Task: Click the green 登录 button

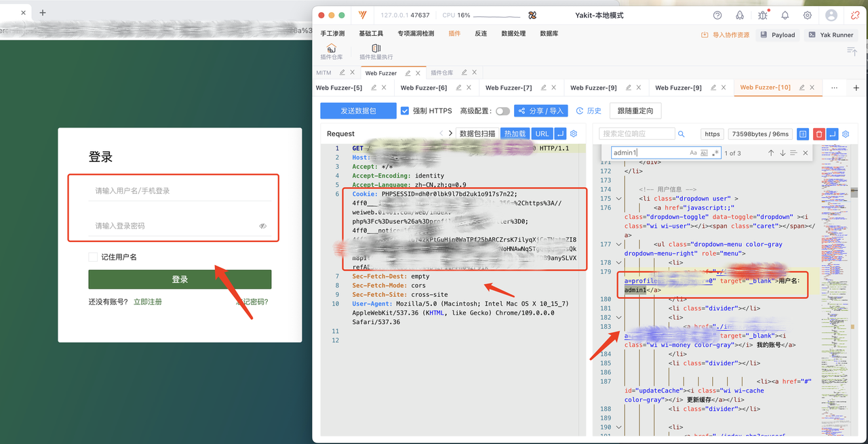Action: tap(180, 279)
